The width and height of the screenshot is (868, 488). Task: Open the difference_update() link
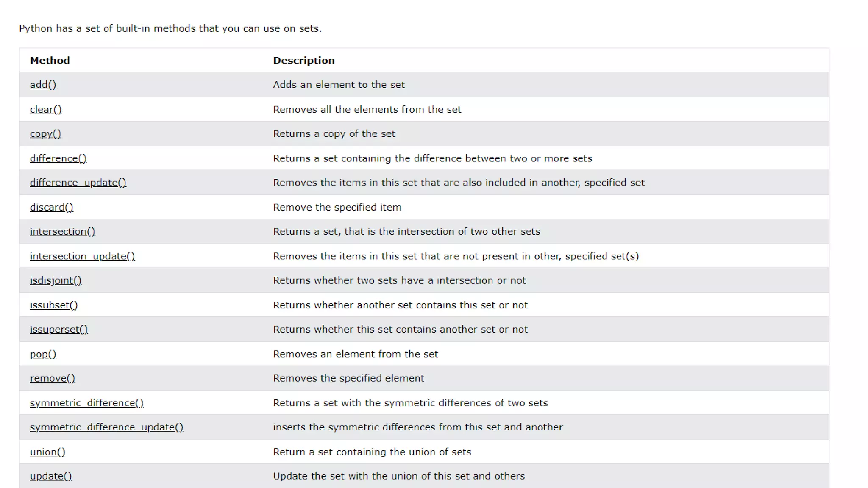click(78, 183)
